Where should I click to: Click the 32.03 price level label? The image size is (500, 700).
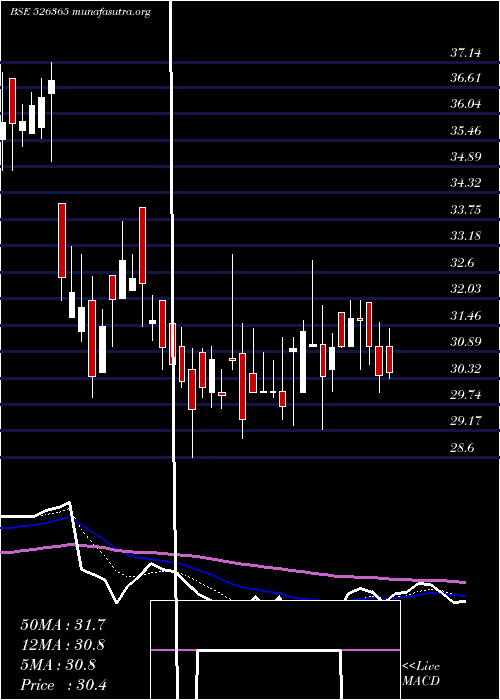(466, 289)
